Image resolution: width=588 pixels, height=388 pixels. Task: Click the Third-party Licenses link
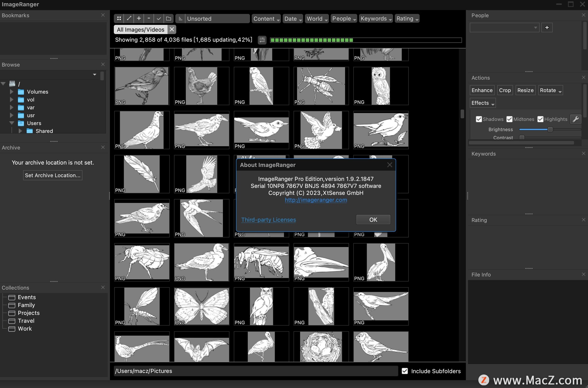[x=268, y=219]
